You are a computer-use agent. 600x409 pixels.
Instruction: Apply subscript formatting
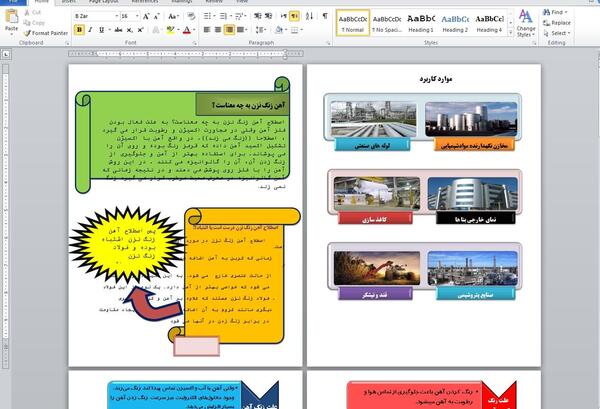tap(130, 30)
